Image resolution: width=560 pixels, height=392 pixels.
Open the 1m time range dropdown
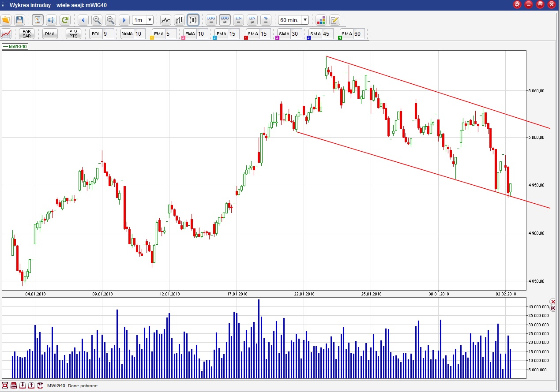coord(143,20)
